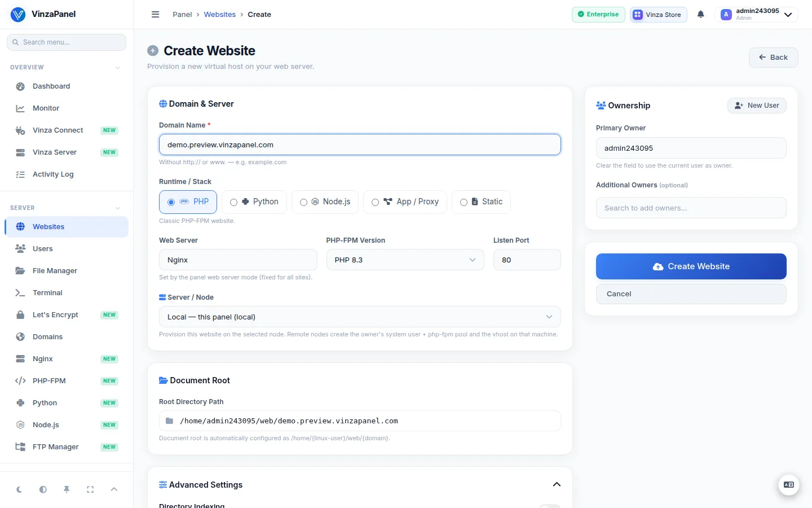Click the Panel breadcrumb link
Viewport: 812px width, 508px height.
click(182, 15)
